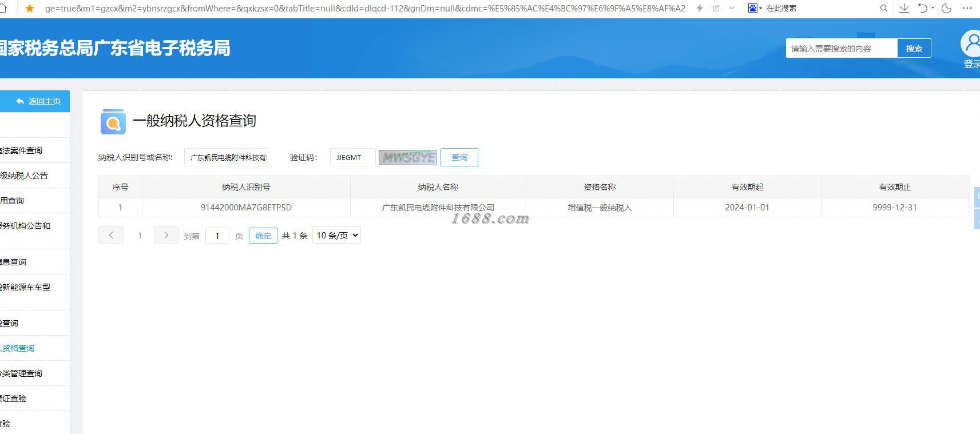This screenshot has width=980, height=434.
Task: Click the lightning speed-mode icon
Action: pos(699,8)
